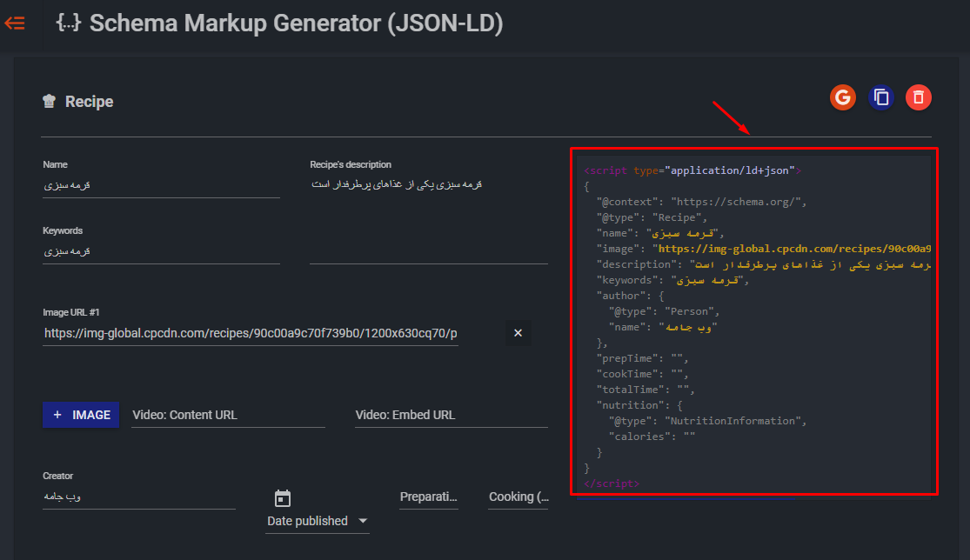Click the "@type": "Person" code line
Image resolution: width=970 pixels, height=560 pixels.
click(665, 311)
